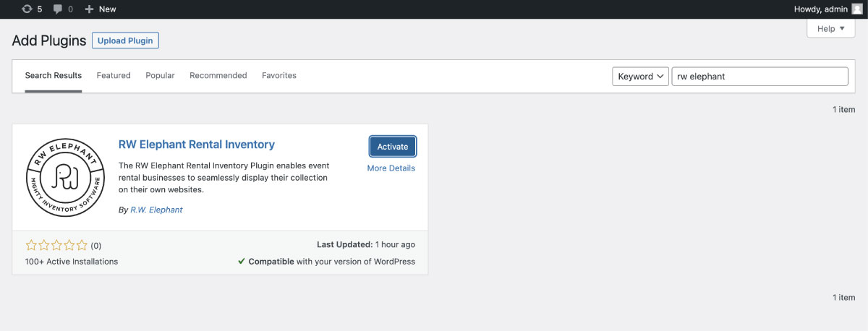868x331 pixels.
Task: Activate the RW Elephant plugin
Action: [x=393, y=146]
